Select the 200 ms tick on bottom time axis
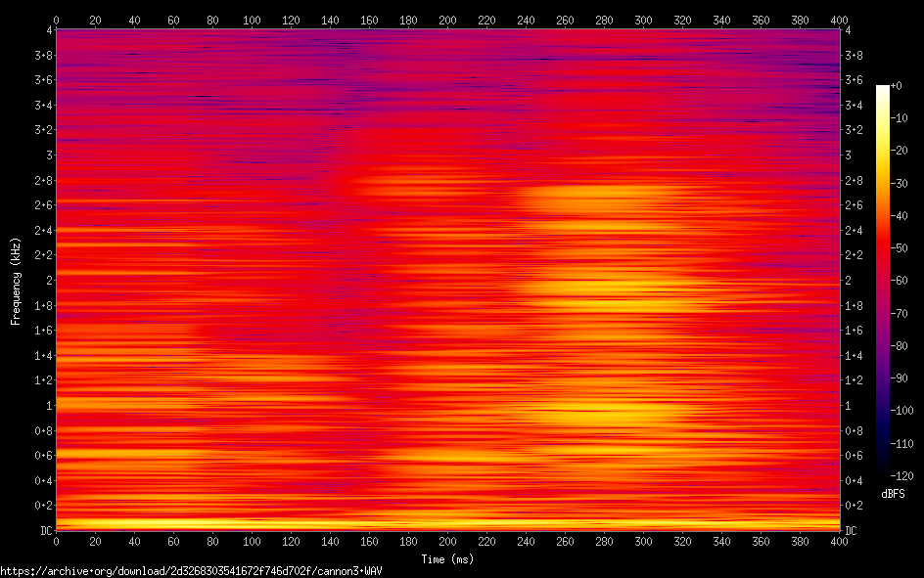 tap(447, 540)
